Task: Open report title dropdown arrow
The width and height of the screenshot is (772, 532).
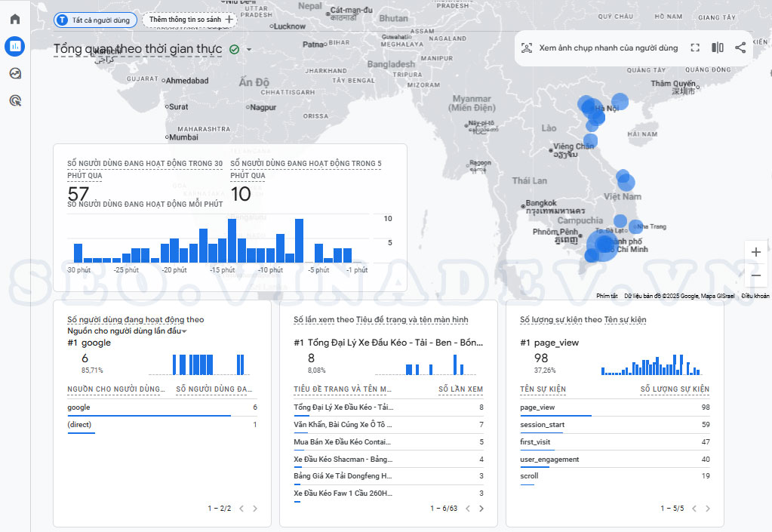Action: (249, 51)
